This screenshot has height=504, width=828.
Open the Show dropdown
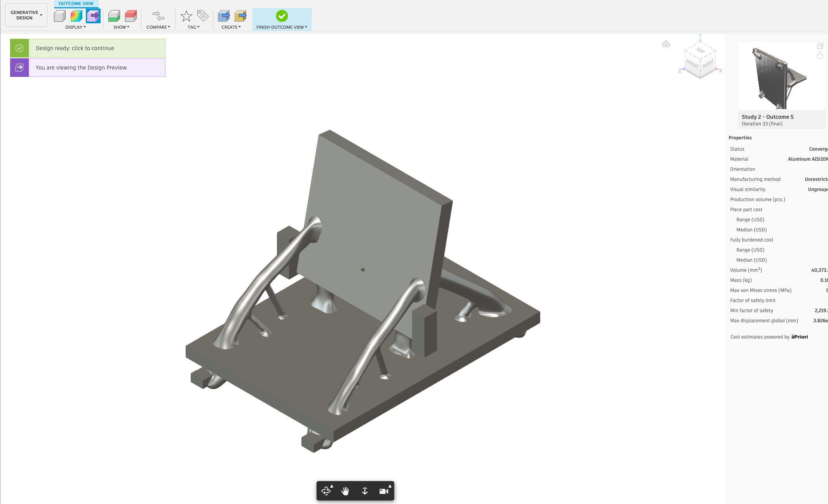[121, 27]
